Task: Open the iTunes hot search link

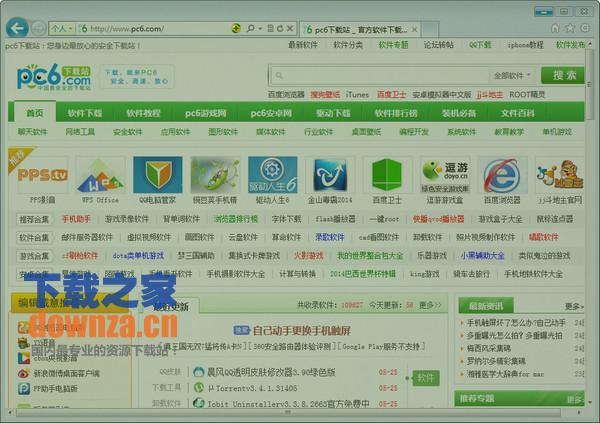Action: point(357,94)
